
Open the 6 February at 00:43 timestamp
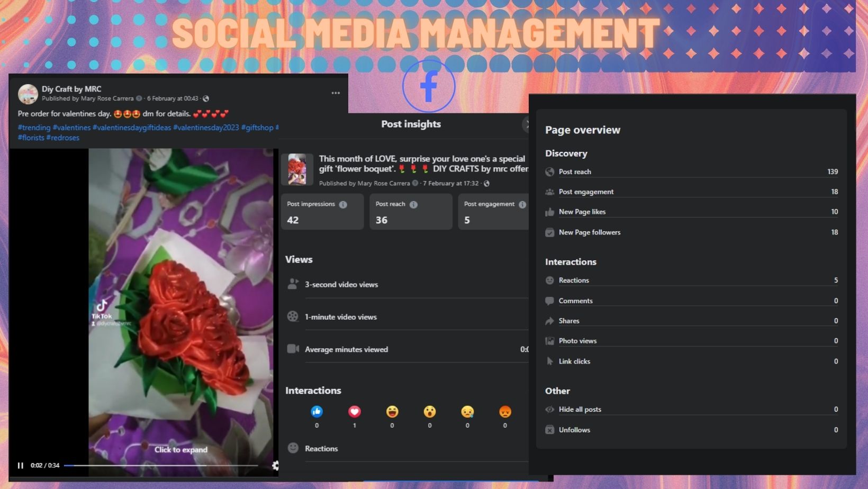tap(173, 98)
